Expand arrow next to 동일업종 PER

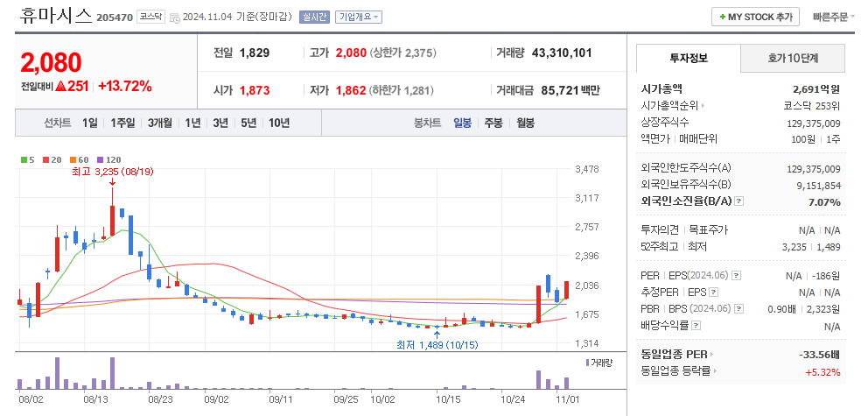712,354
